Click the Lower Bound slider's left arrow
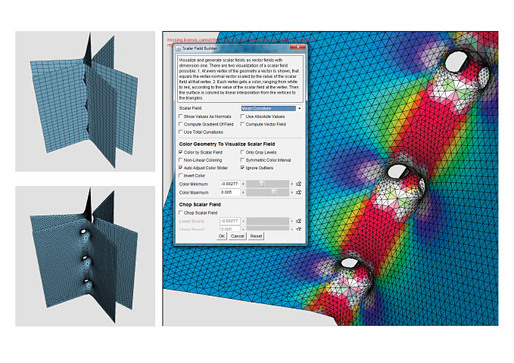The height and width of the screenshot is (363, 514). click(x=243, y=221)
